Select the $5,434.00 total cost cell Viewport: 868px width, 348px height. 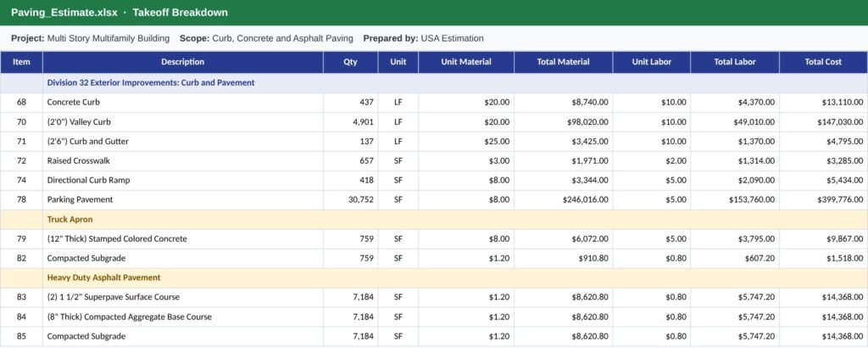click(823, 180)
